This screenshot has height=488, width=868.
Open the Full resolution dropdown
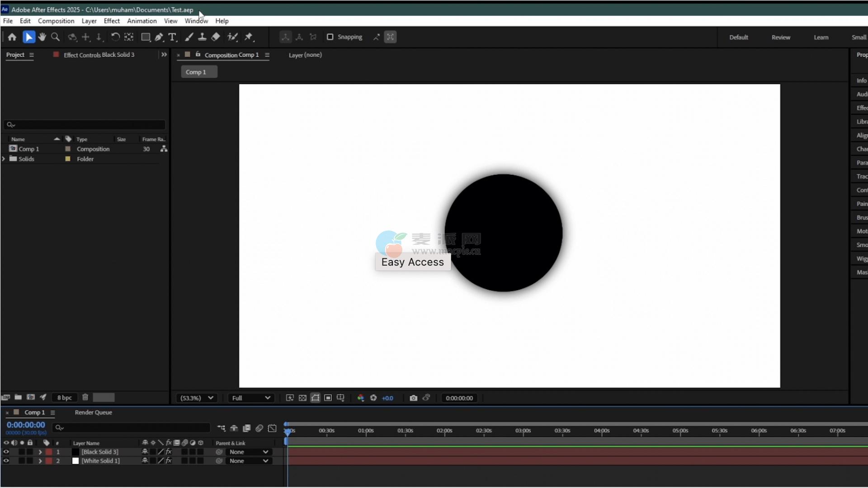click(x=251, y=398)
